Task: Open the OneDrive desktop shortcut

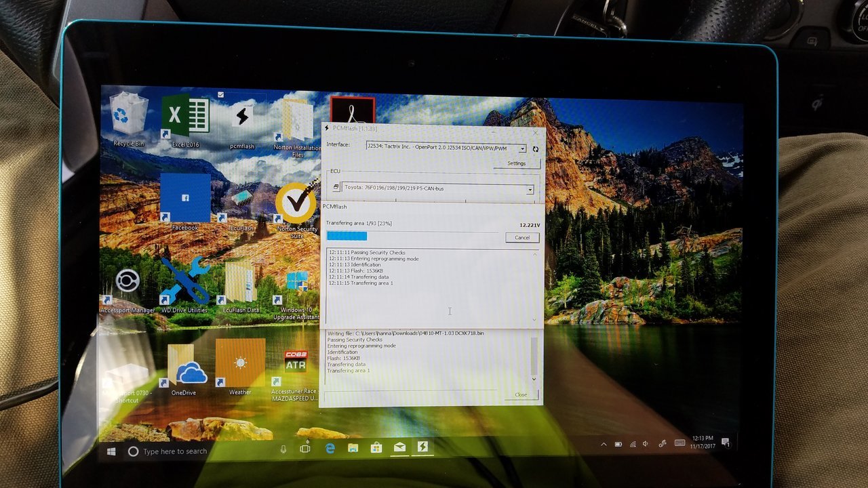Action: point(183,370)
